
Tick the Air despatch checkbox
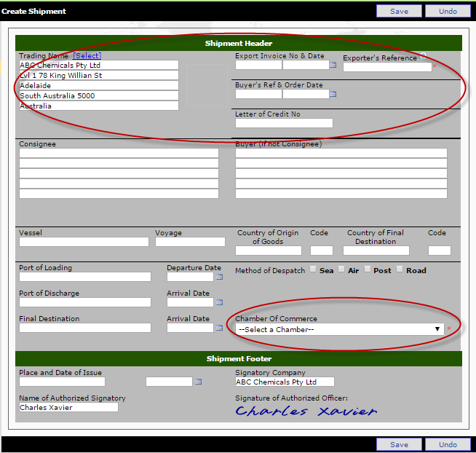pos(341,269)
